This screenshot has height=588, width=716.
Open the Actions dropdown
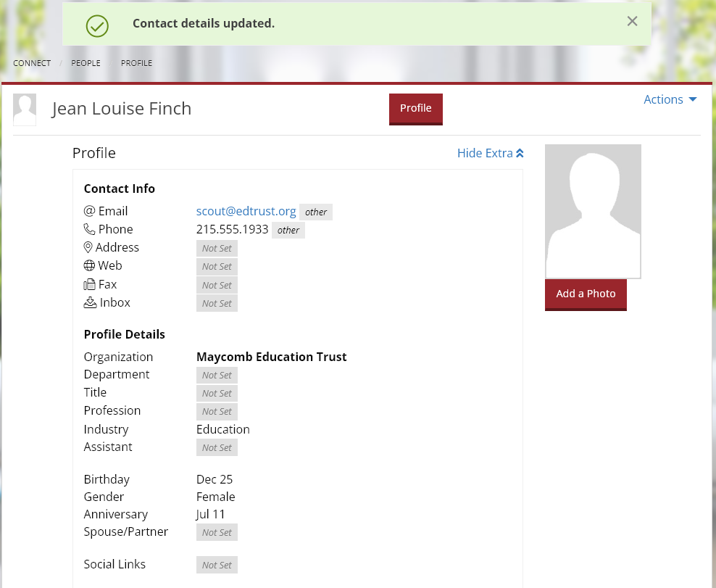coord(669,99)
